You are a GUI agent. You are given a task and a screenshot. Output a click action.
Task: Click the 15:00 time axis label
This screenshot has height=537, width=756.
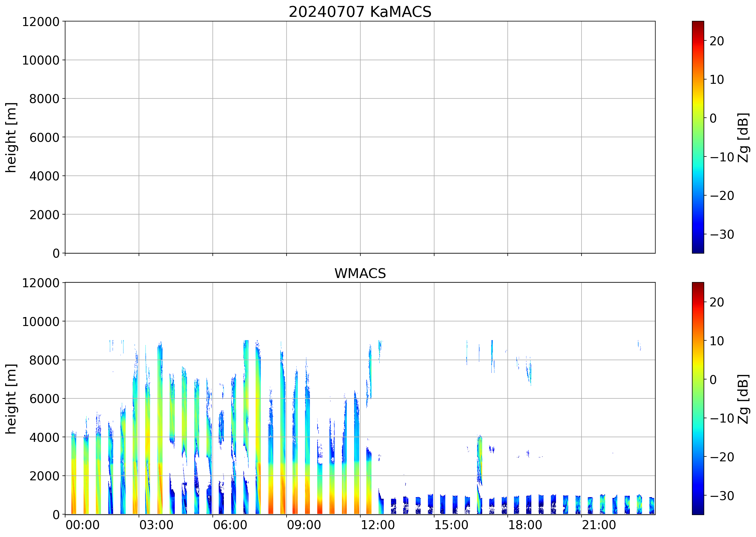pyautogui.click(x=451, y=525)
